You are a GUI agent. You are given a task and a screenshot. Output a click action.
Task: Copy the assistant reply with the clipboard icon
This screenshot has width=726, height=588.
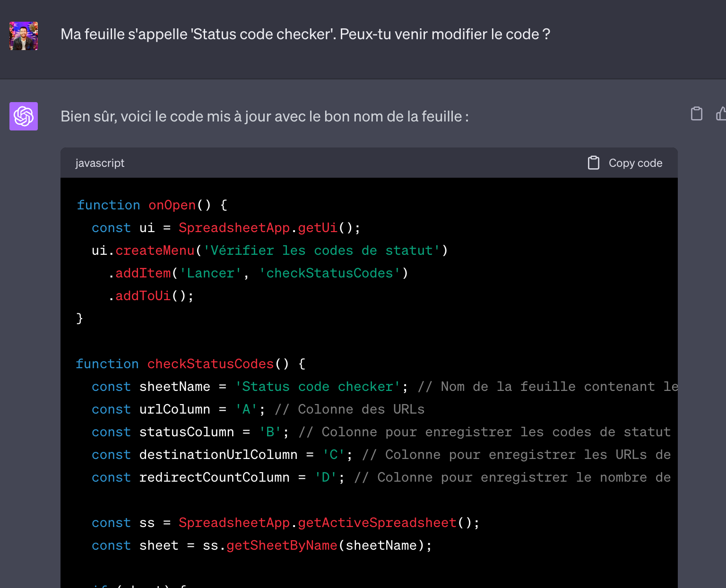696,114
